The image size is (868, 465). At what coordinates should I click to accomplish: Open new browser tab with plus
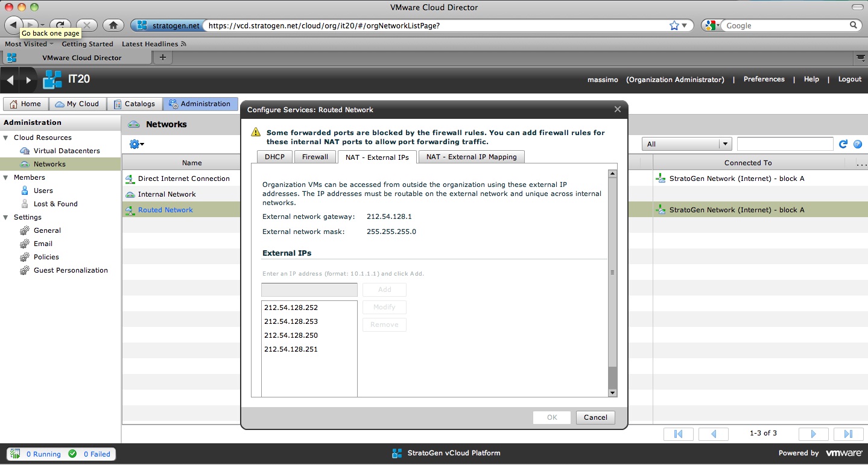pos(162,57)
